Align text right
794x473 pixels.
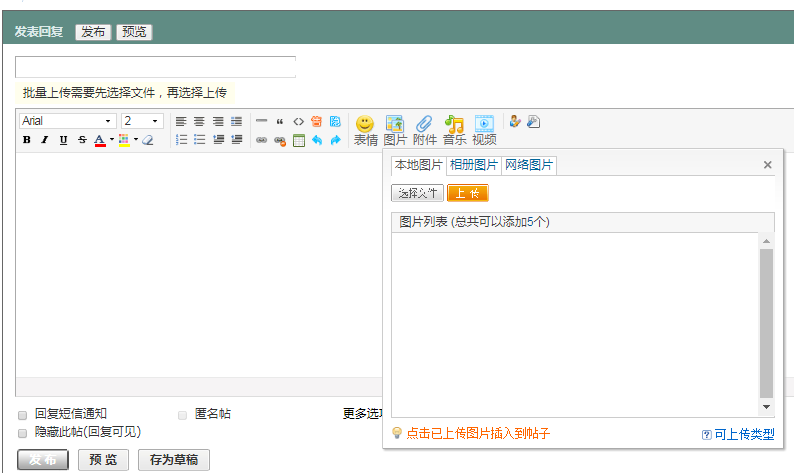[x=218, y=122]
